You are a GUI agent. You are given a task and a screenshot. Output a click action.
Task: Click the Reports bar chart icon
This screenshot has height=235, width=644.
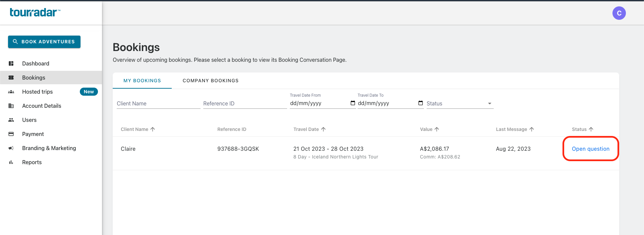pos(11,162)
